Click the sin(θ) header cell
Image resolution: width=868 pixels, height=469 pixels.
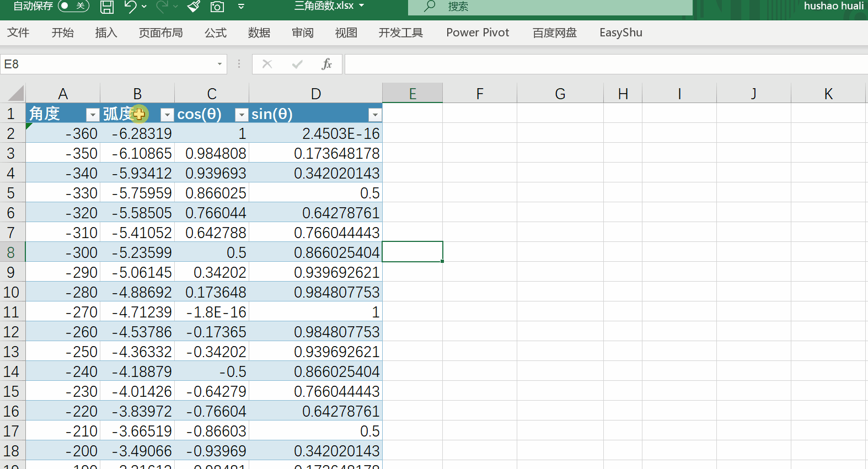315,114
